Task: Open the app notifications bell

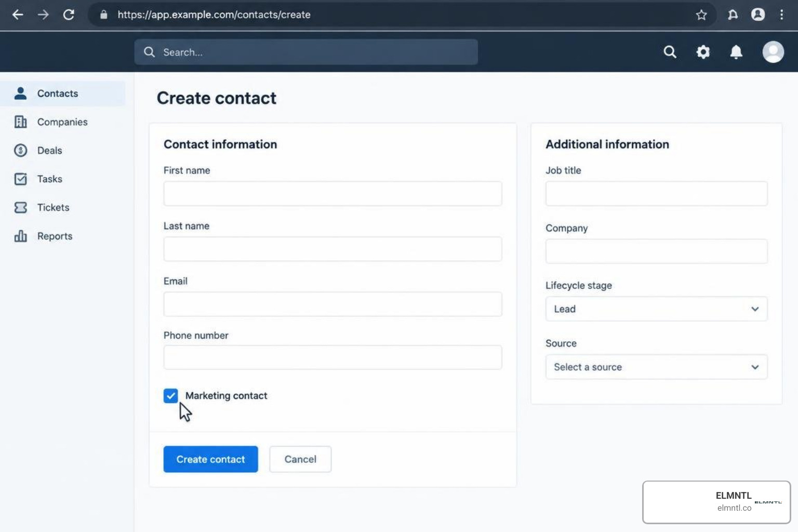Action: click(736, 52)
